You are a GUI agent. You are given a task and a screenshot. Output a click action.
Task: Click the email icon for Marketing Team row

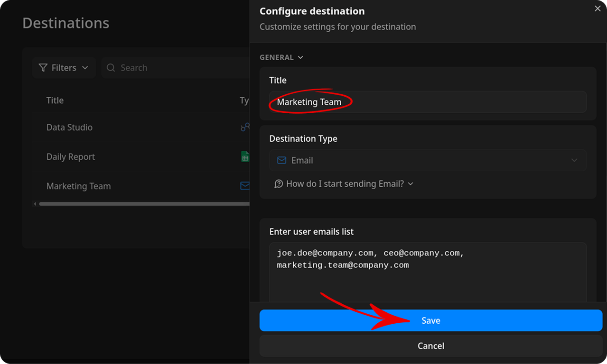pyautogui.click(x=245, y=186)
